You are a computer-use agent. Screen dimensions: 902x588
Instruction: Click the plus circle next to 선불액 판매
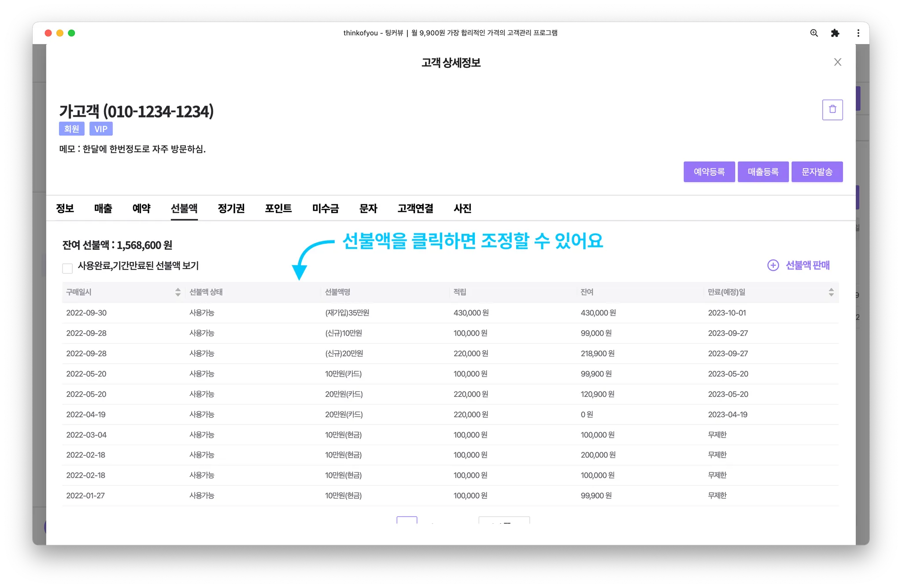773,265
